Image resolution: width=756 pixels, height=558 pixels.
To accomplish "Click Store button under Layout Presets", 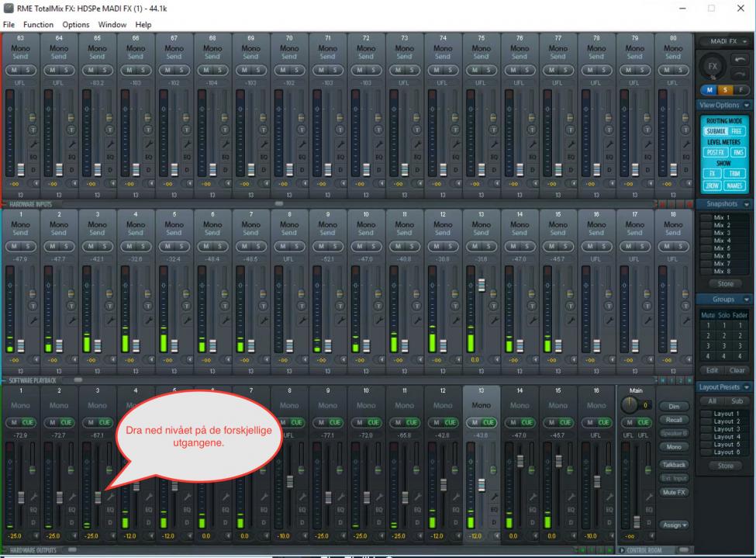I will tap(725, 466).
